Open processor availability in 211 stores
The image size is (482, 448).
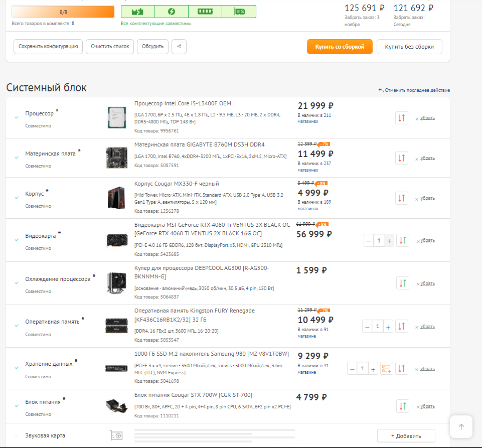click(x=314, y=118)
